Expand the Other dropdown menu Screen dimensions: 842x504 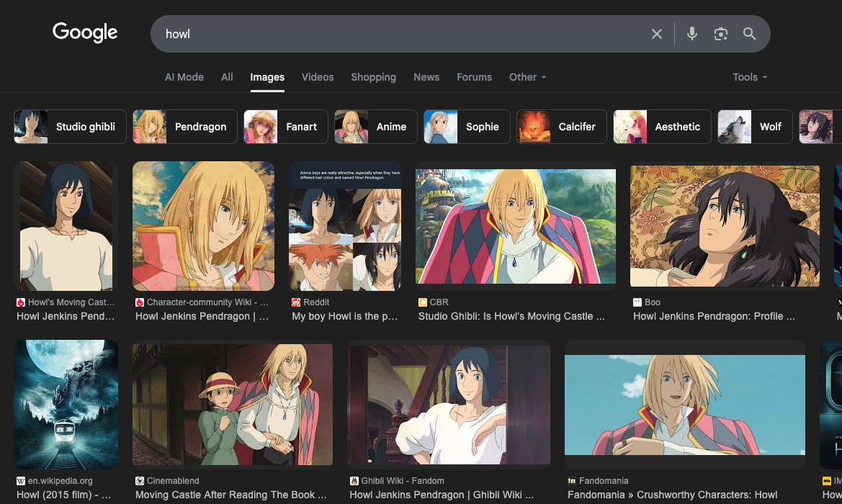point(527,77)
